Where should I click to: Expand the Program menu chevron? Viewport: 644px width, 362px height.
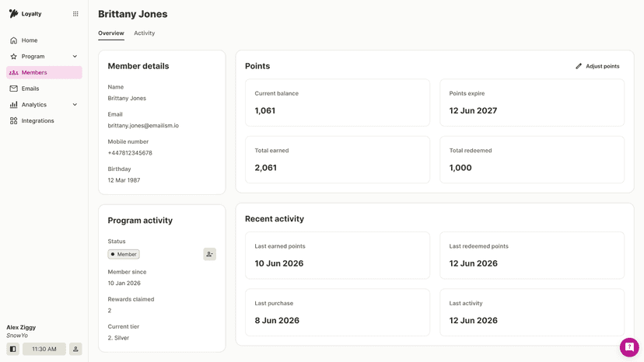coord(75,56)
